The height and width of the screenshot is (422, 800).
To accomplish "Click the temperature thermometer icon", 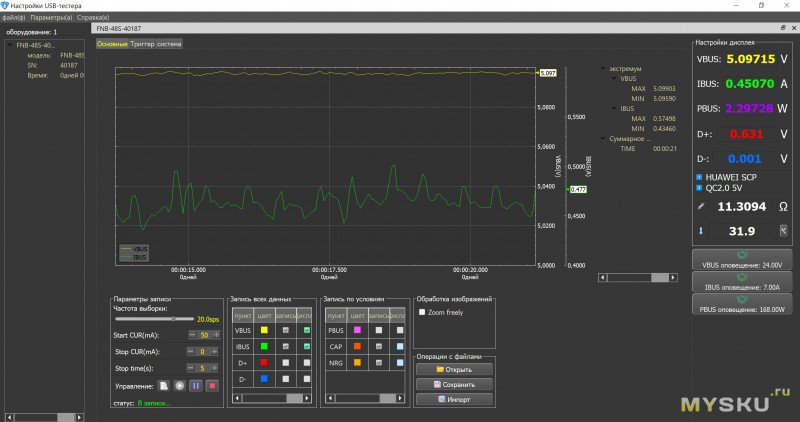I will point(701,230).
